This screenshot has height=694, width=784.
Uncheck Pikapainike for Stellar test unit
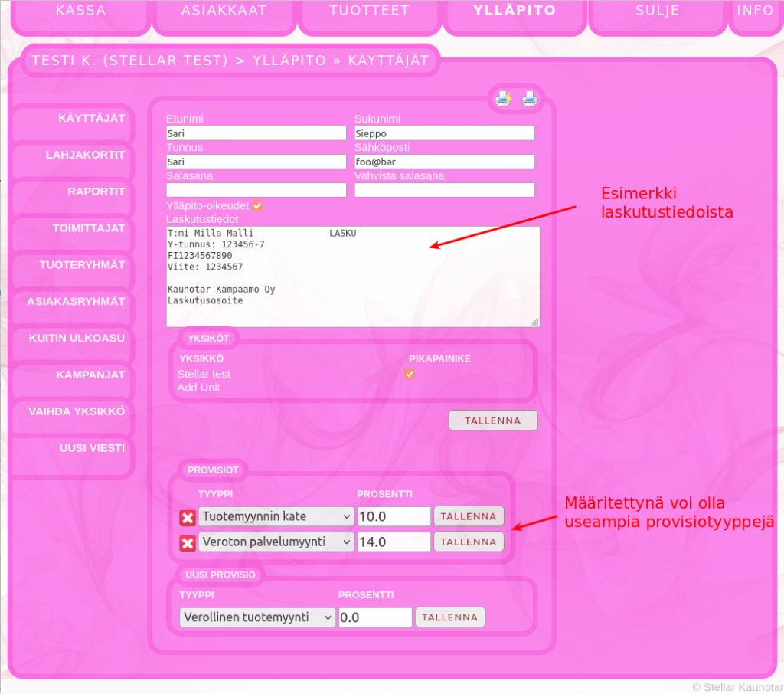(x=410, y=374)
